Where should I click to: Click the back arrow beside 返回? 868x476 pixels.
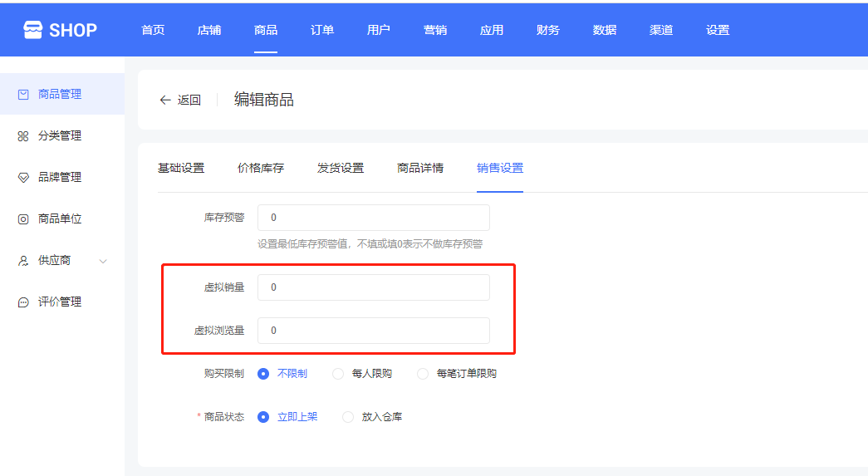164,101
